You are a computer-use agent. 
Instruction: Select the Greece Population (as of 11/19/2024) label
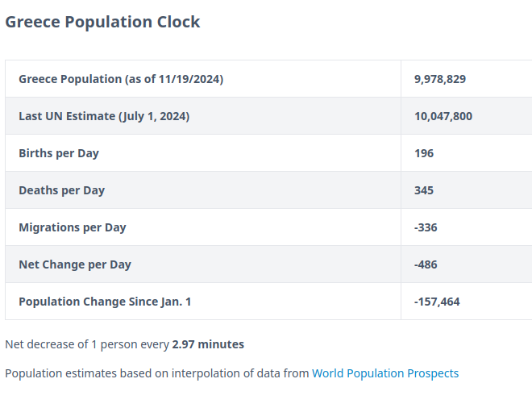tap(121, 79)
